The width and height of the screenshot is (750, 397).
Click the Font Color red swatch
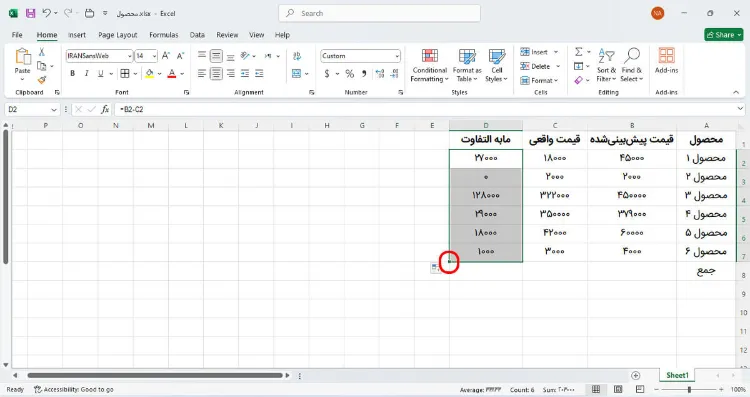click(172, 73)
